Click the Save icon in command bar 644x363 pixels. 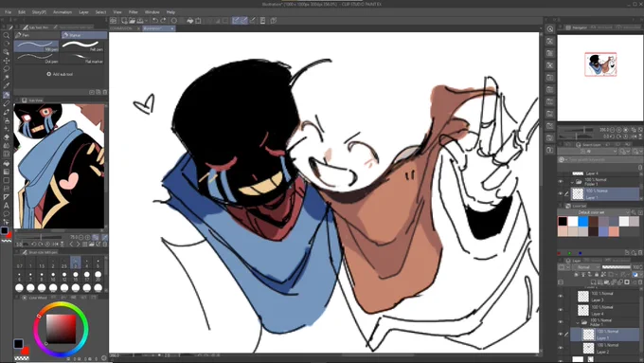pos(140,21)
